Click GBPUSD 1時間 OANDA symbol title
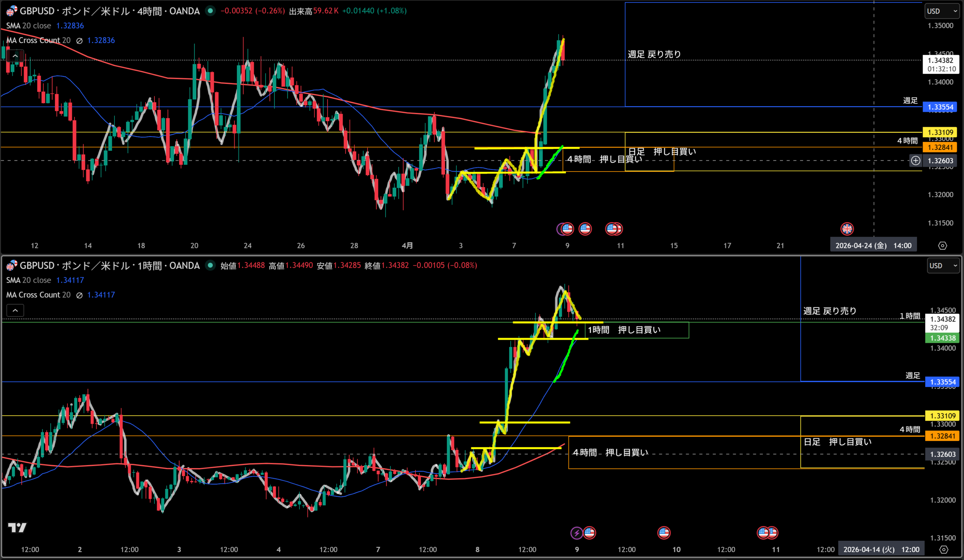Image resolution: width=964 pixels, height=560 pixels. [x=110, y=265]
